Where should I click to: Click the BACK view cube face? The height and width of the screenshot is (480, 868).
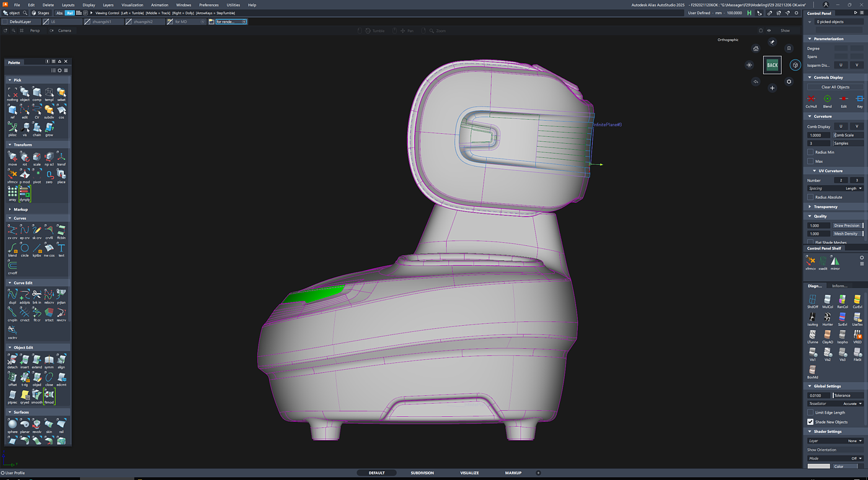click(x=772, y=65)
